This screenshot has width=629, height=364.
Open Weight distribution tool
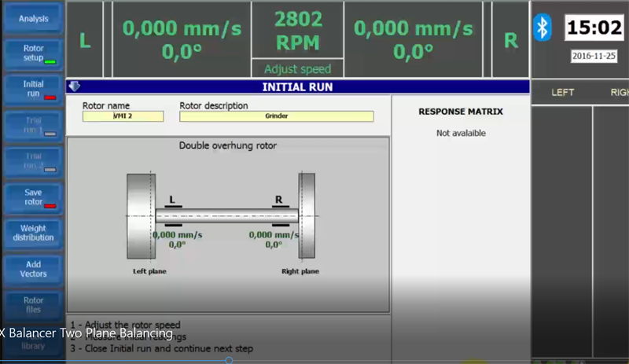point(33,233)
